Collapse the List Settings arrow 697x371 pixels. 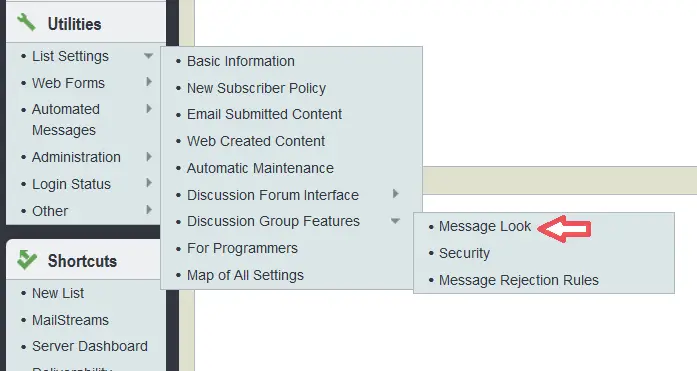pyautogui.click(x=148, y=56)
